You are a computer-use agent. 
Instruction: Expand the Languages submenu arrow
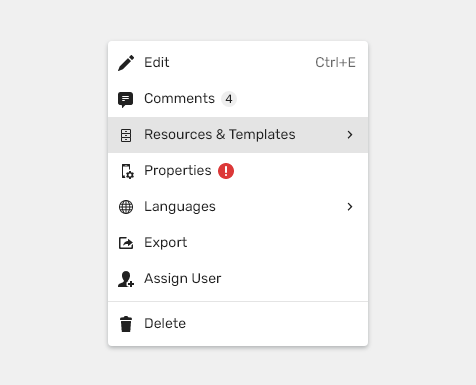pyautogui.click(x=350, y=207)
